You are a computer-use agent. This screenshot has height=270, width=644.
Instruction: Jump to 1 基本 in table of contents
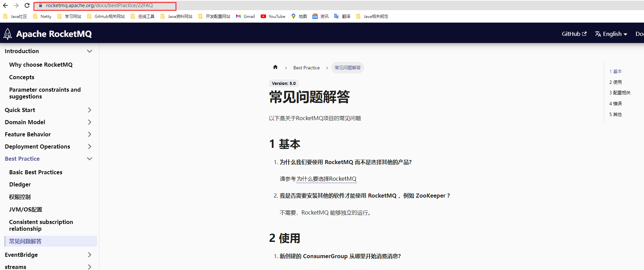(x=616, y=71)
